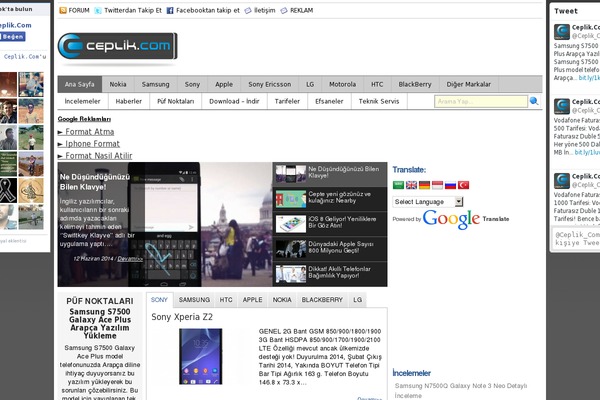Select the British flag translation icon

pyautogui.click(x=411, y=185)
